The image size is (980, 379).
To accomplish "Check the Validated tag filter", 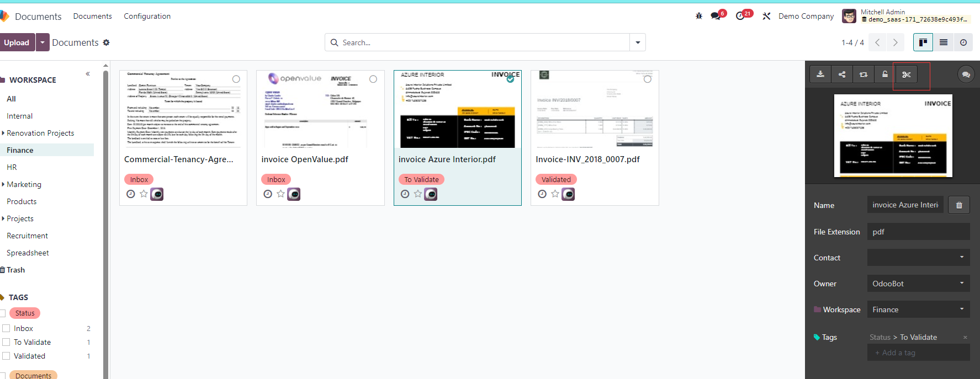I will (x=7, y=356).
